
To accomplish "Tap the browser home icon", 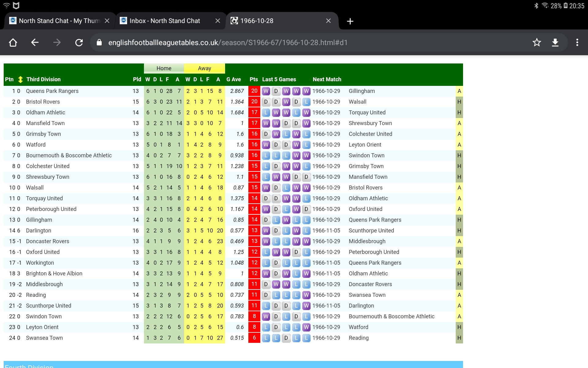I will (13, 43).
